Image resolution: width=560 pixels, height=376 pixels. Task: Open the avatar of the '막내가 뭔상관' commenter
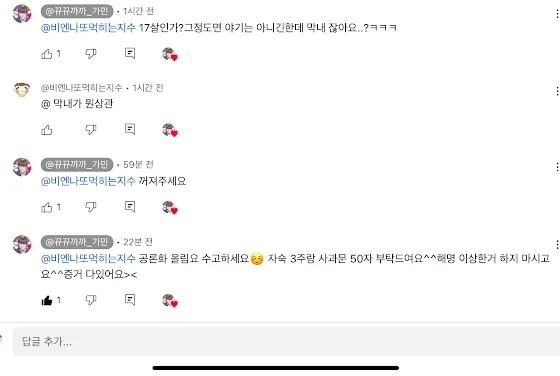click(22, 90)
